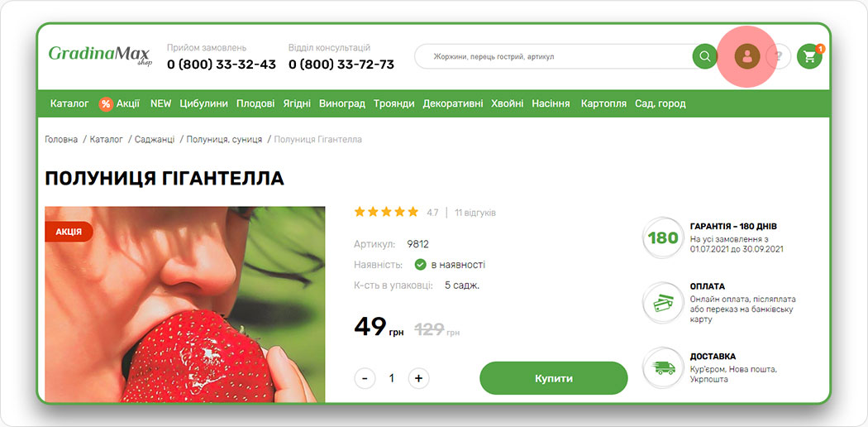
Task: Click the delivery truck icon
Action: coord(663,367)
